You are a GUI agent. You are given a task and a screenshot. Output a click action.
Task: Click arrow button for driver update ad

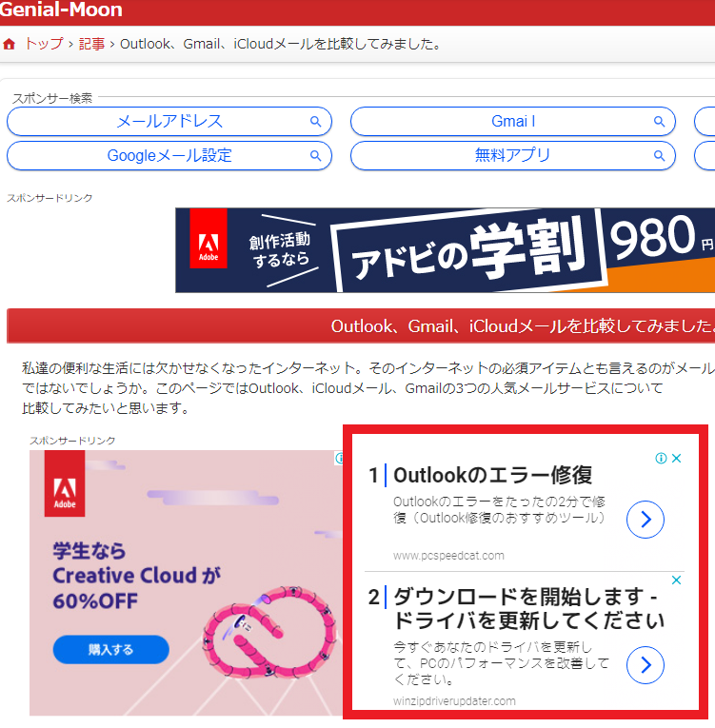pos(645,665)
